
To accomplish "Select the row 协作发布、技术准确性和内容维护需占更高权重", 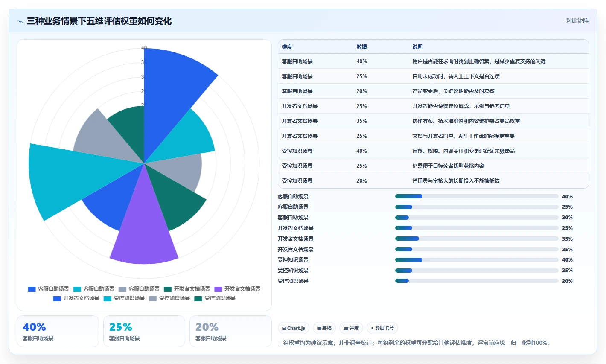I will click(x=434, y=121).
